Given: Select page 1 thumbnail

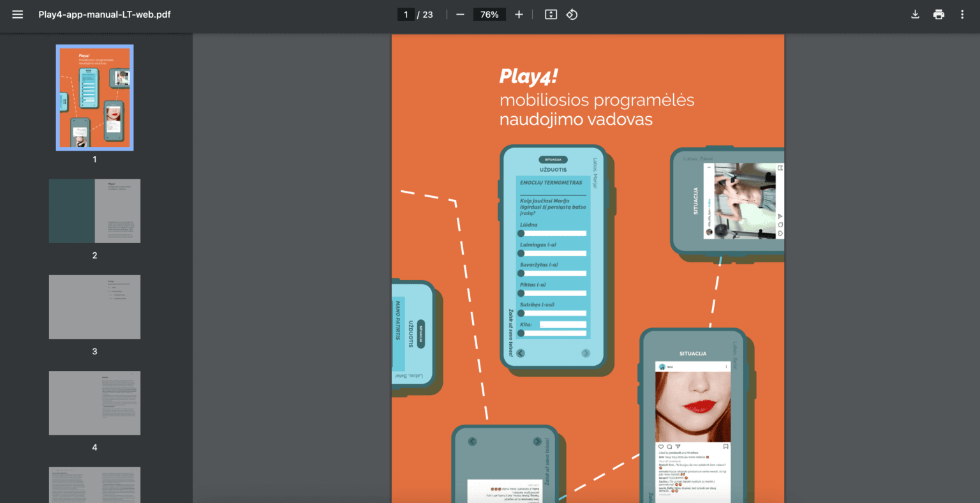Looking at the screenshot, I should 94,97.
